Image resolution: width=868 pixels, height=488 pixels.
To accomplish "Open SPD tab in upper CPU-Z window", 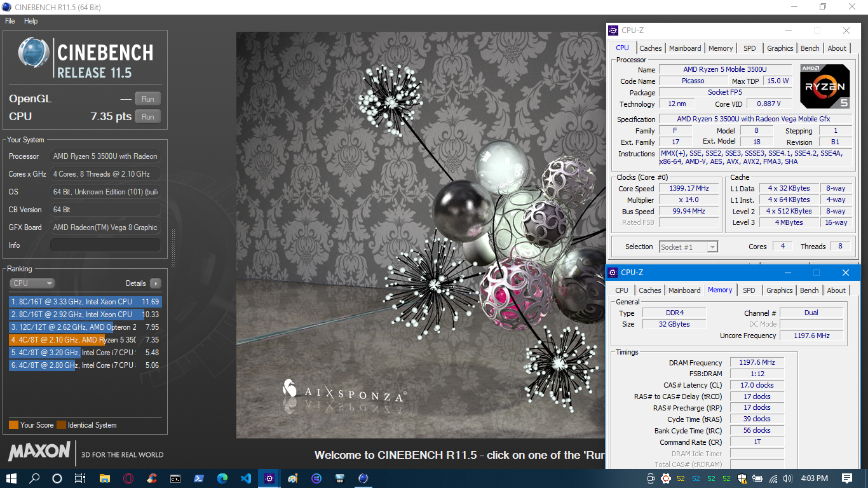I will point(750,48).
